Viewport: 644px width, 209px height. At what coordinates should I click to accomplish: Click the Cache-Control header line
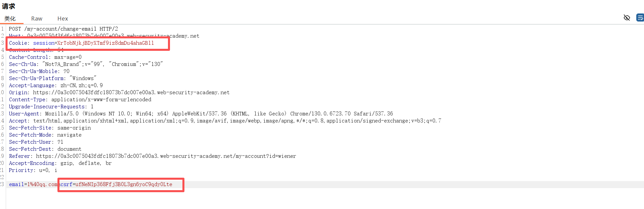tap(45, 57)
